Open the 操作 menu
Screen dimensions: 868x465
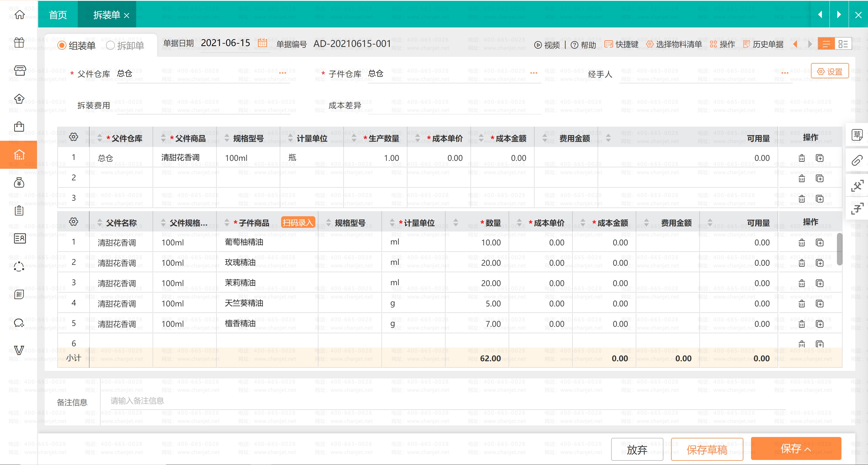[722, 44]
